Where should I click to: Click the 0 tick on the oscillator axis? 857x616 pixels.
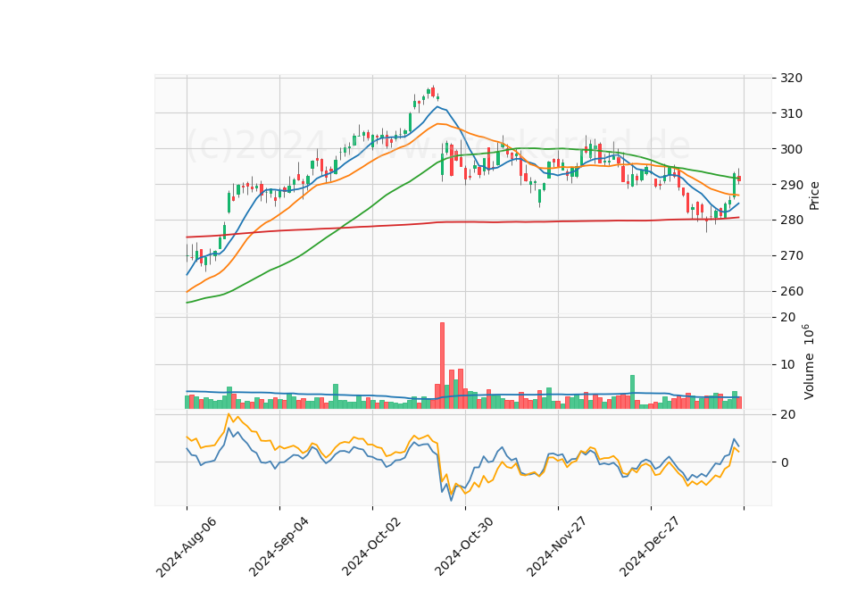click(x=785, y=462)
